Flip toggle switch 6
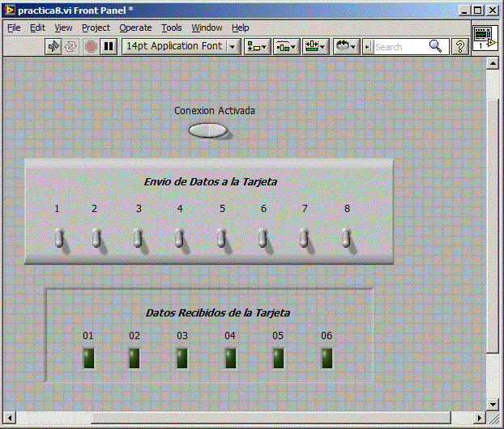Viewport: 504px width, 429px height. tap(263, 238)
